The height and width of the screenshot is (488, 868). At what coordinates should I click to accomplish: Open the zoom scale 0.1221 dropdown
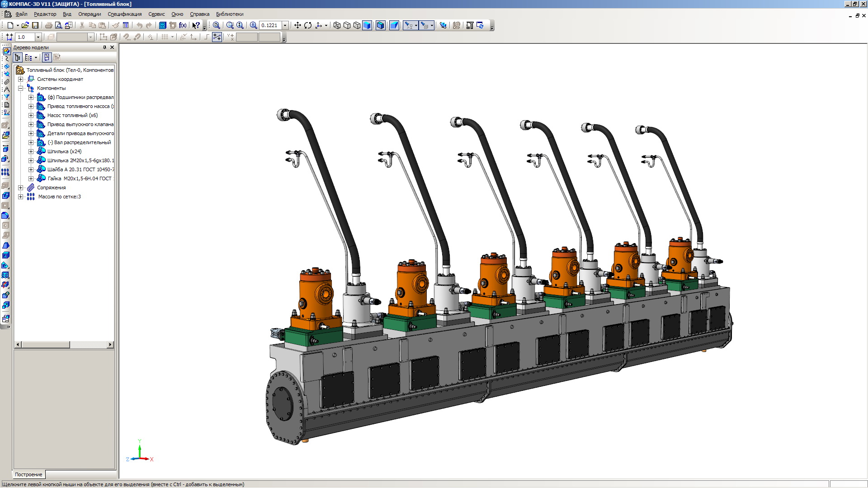tap(285, 25)
